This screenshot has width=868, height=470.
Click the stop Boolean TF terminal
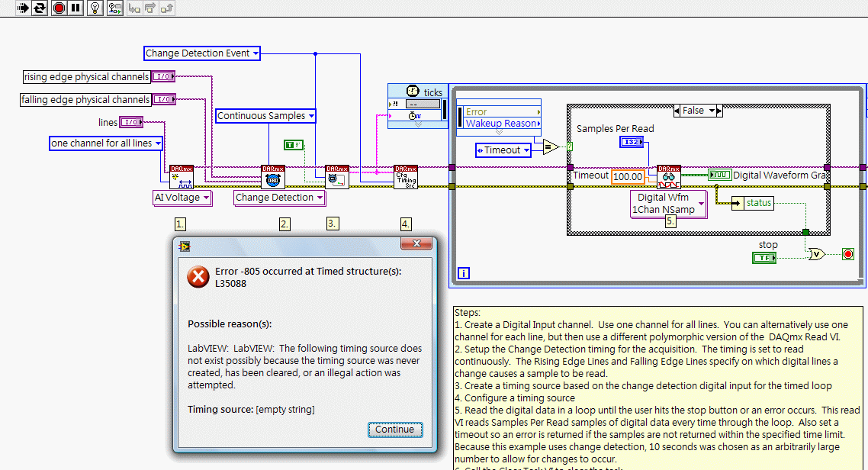(x=764, y=259)
